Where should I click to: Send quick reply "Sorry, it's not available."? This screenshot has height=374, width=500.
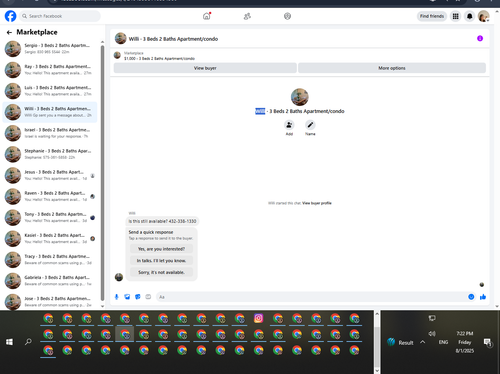click(161, 272)
